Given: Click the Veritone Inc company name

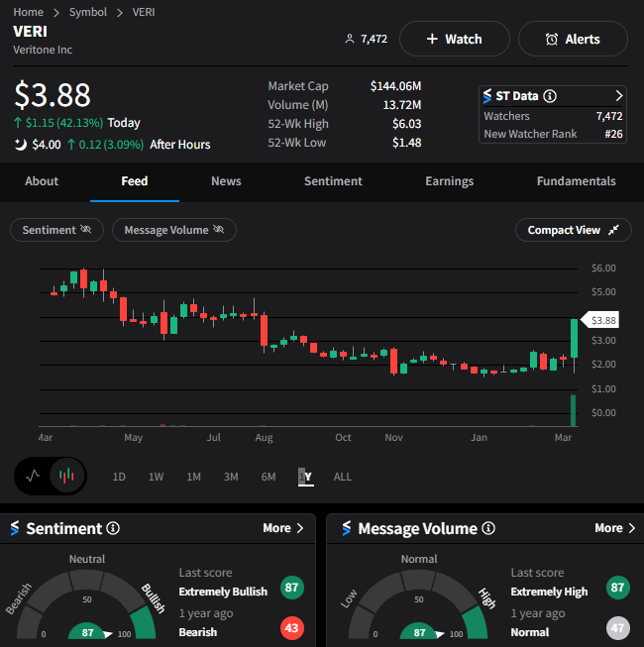Looking at the screenshot, I should point(43,50).
